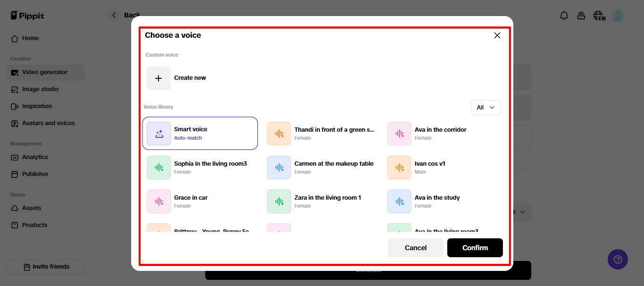
Task: Cancel the voice selection
Action: 415,247
